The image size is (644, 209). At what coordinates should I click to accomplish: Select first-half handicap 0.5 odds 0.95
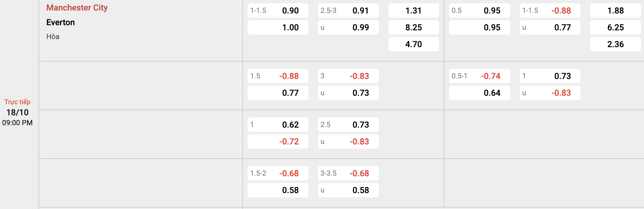coord(480,11)
